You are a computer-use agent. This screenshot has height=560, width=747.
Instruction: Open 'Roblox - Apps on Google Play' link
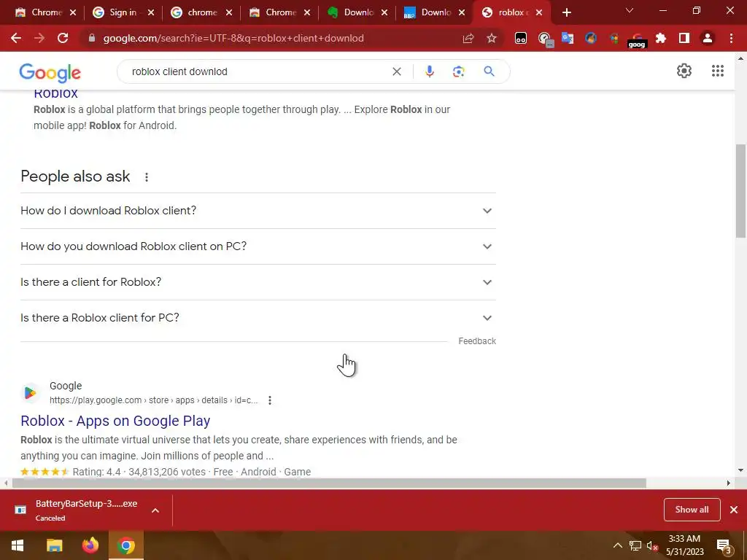coord(115,421)
